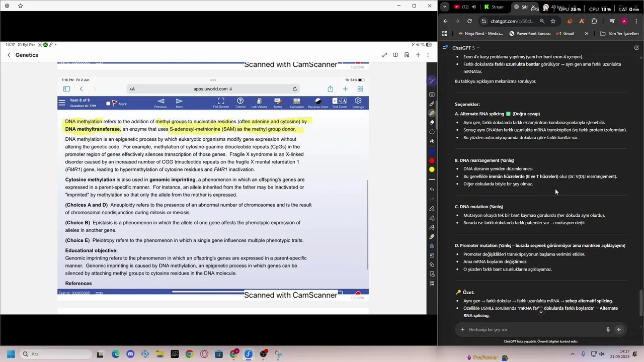Open split reading view icon in notes app
This screenshot has width=644, height=362.
tap(395, 55)
